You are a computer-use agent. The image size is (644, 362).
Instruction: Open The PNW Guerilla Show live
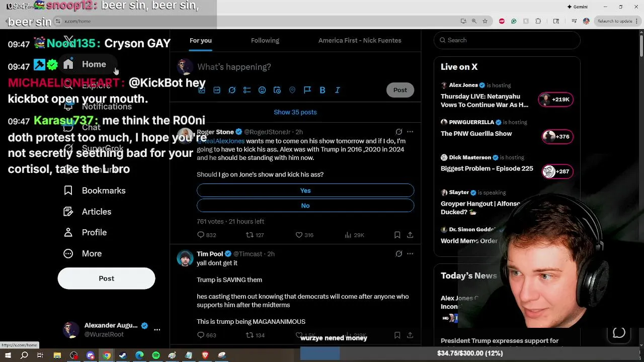point(476,134)
